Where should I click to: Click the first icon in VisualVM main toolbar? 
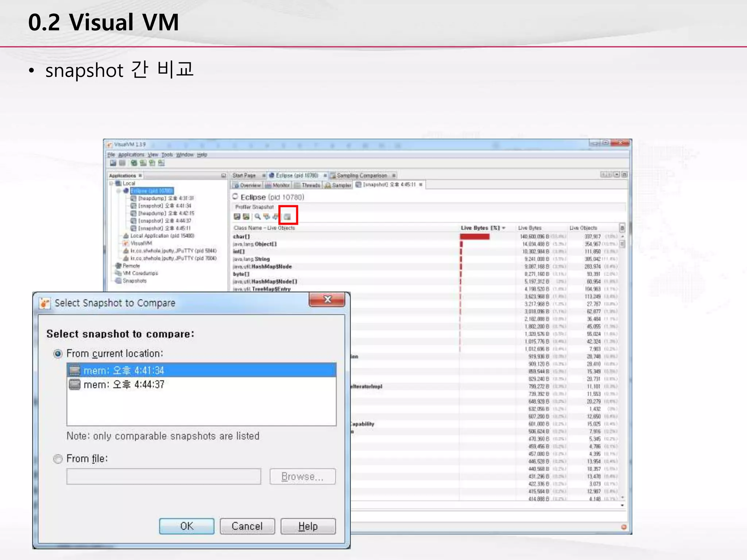click(x=113, y=163)
